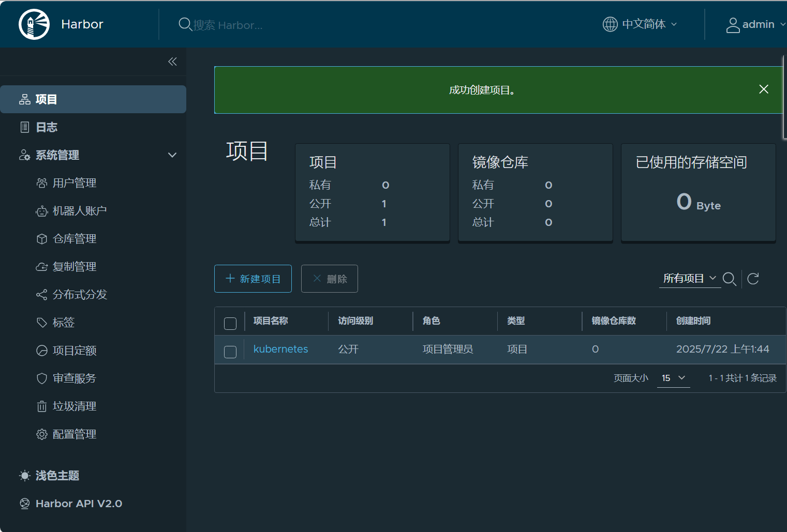787x532 pixels.
Task: Sort by 角色 column header
Action: point(431,321)
